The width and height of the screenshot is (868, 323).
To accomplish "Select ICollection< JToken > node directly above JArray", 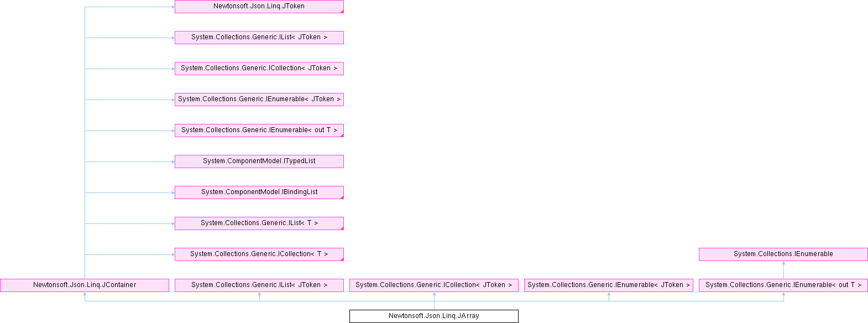I will click(x=433, y=285).
